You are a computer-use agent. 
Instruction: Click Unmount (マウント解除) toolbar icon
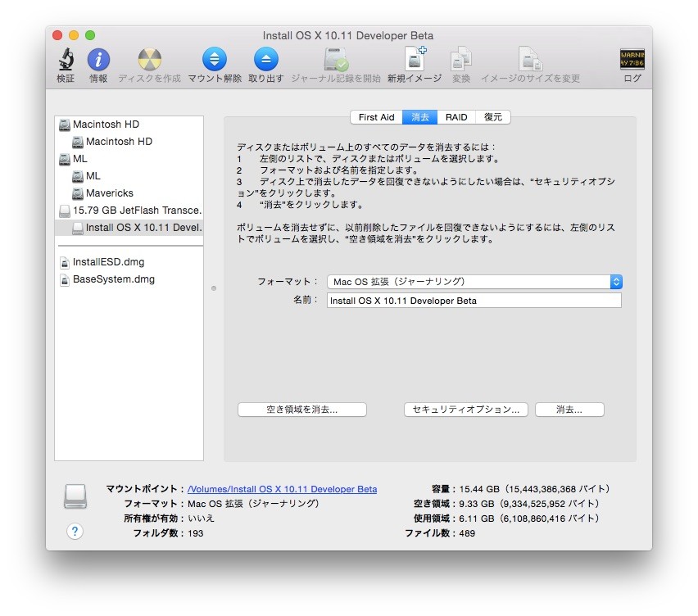(215, 59)
